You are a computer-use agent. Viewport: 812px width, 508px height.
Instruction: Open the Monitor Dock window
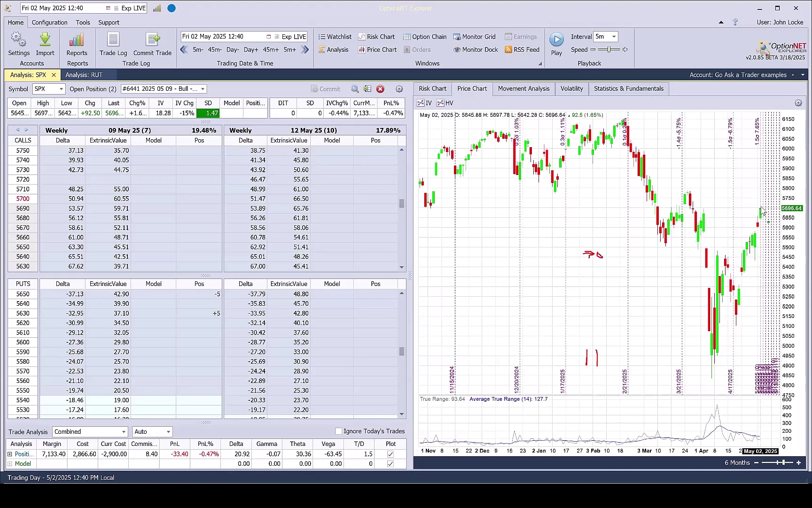coord(476,49)
